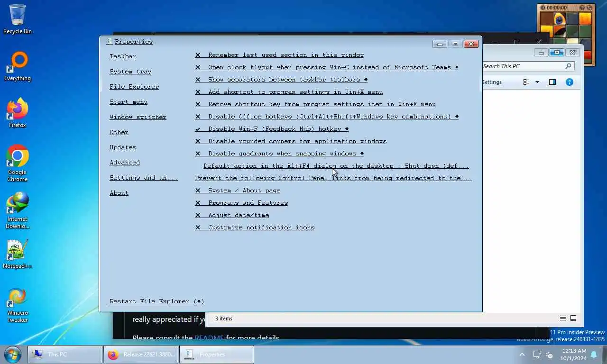Enable Show separators between taskbar toolbars
This screenshot has width=607, height=364.
(x=281, y=80)
